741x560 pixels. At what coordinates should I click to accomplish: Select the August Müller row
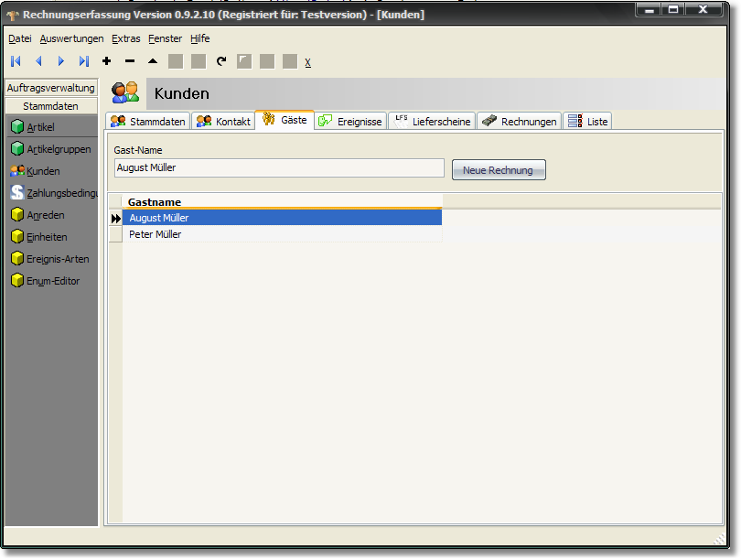(x=282, y=218)
